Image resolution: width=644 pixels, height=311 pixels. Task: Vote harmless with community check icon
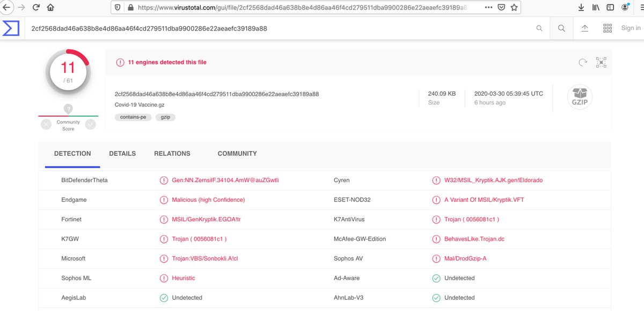[x=90, y=124]
